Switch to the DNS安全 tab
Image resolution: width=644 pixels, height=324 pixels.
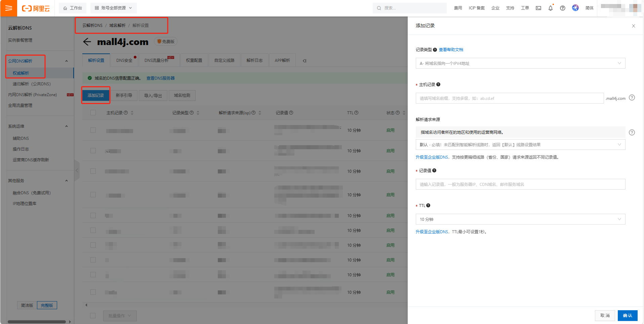124,60
